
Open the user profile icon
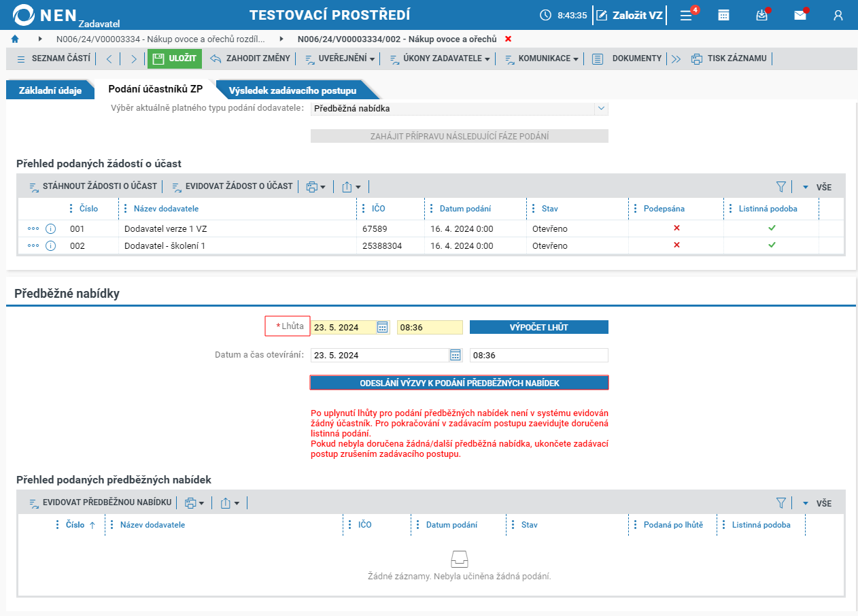pos(838,15)
